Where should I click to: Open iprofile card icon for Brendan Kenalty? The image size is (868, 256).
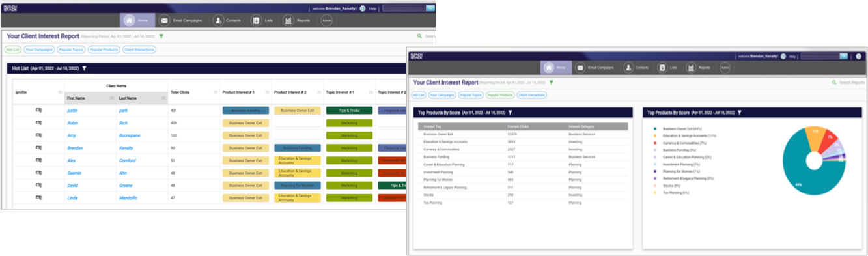click(x=38, y=148)
